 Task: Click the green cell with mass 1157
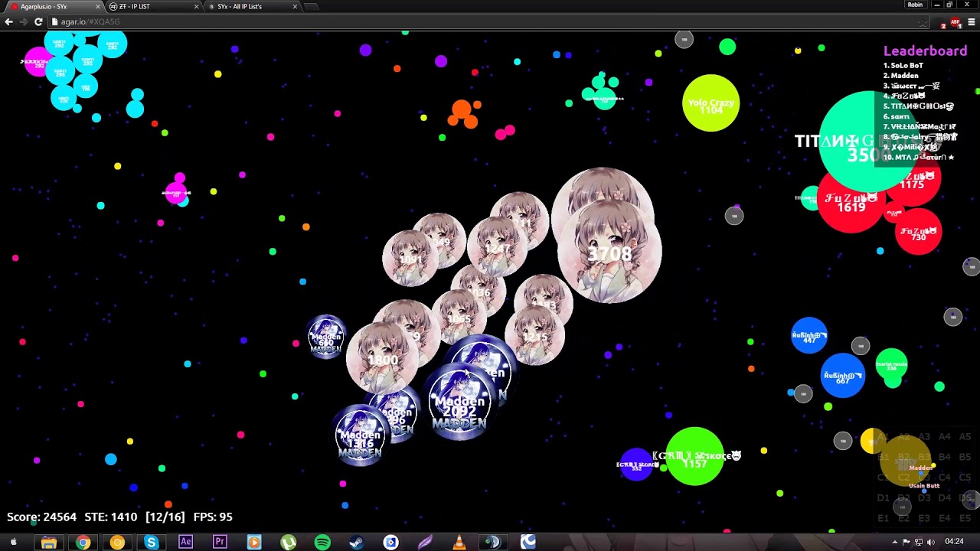pyautogui.click(x=694, y=457)
